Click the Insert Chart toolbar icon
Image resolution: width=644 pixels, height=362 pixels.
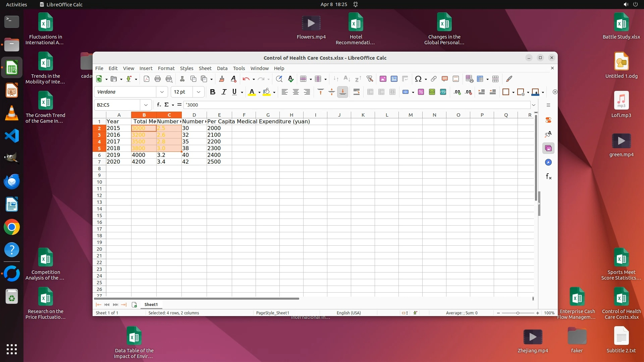click(394, 79)
